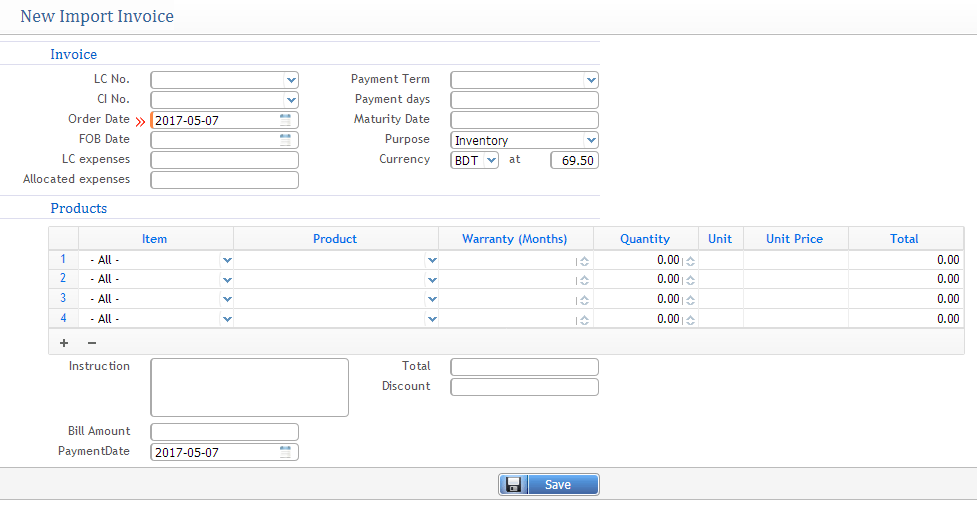Select row number 1 in products grid
Viewport: 977px width, 518px height.
tap(63, 259)
